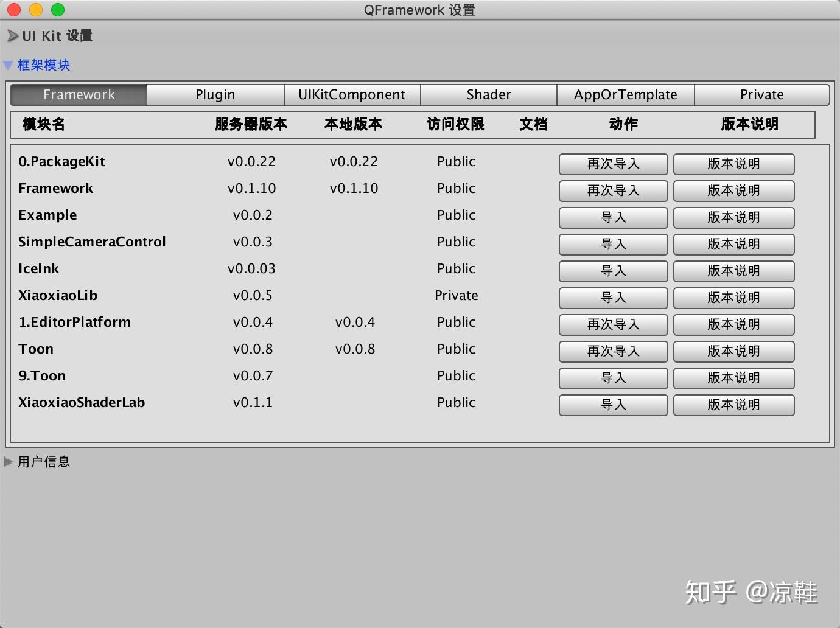840x628 pixels.
Task: View 版本说明 for 9.Toon module
Action: pyautogui.click(x=733, y=378)
